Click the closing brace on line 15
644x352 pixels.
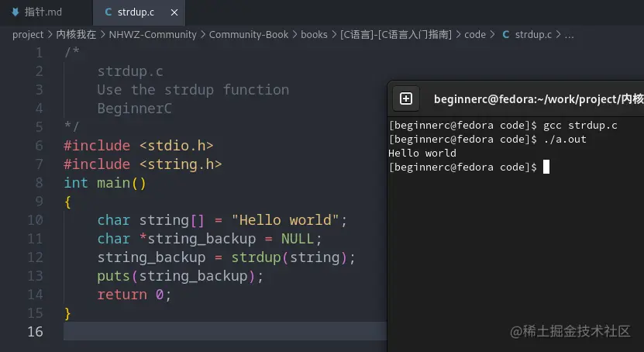(x=67, y=313)
